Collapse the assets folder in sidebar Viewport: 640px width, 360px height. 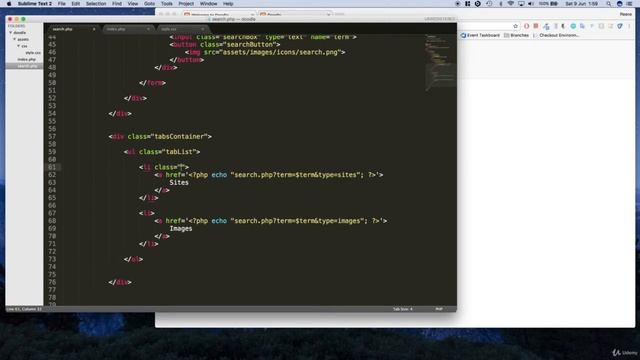point(15,39)
